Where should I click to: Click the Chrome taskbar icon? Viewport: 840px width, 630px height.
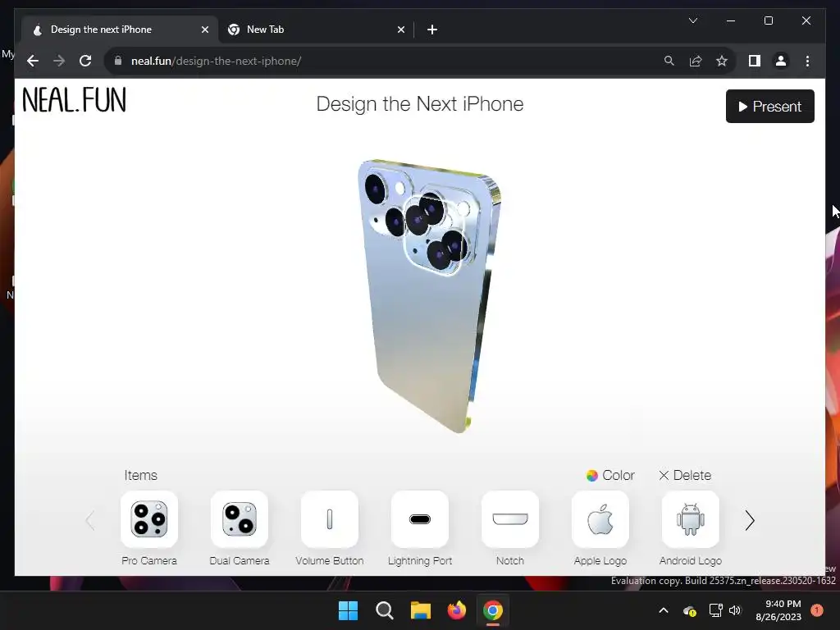(493, 610)
